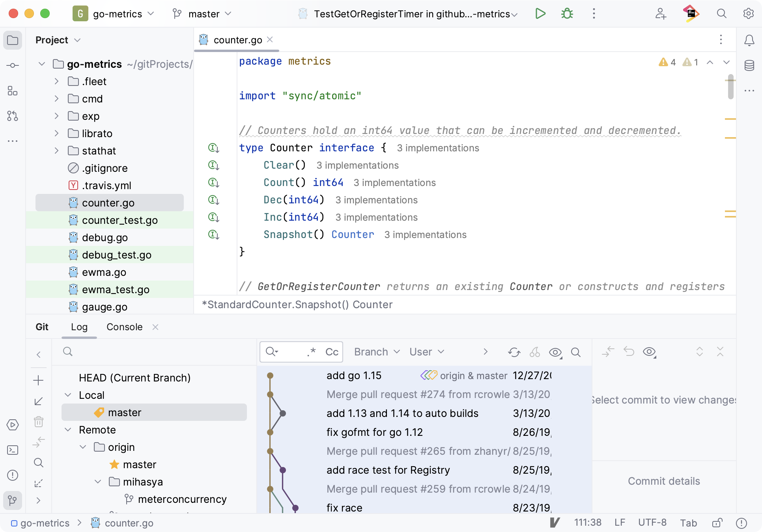Toggle regex matching in the Git log search
Viewport: 762px width, 532px height.
click(x=312, y=352)
